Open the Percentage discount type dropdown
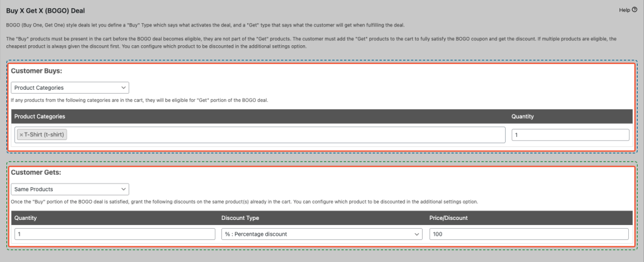This screenshot has height=262, width=644. click(x=321, y=234)
